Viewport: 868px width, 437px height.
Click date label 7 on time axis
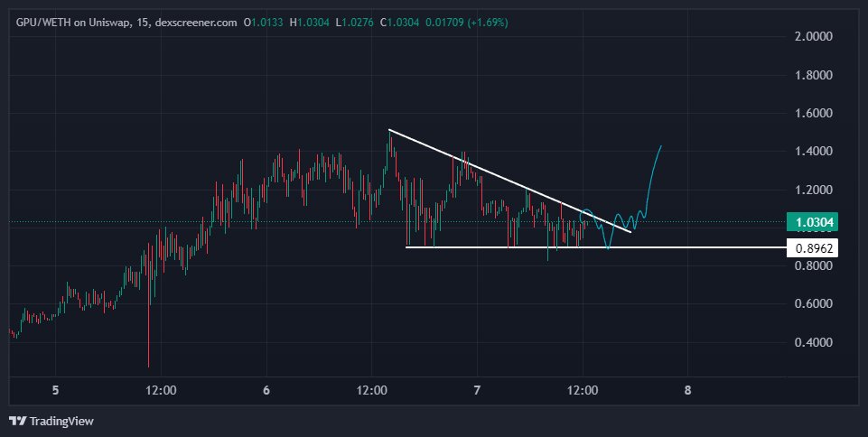(477, 391)
